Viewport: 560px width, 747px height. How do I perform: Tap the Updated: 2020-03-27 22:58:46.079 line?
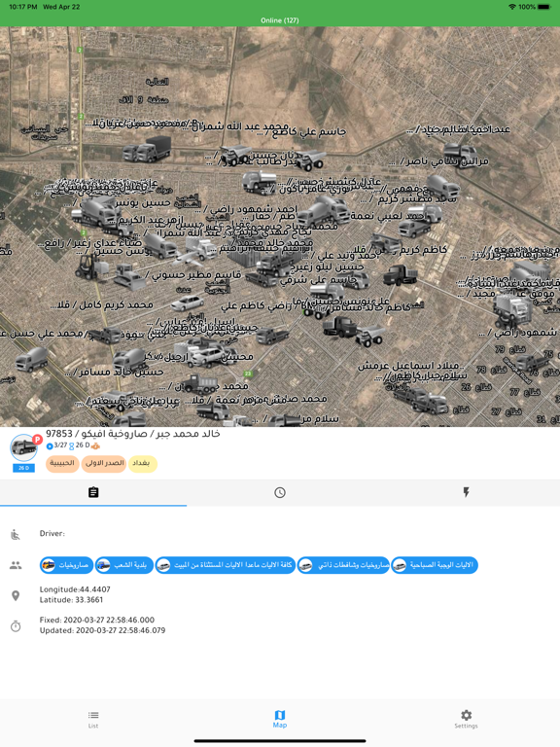102,630
